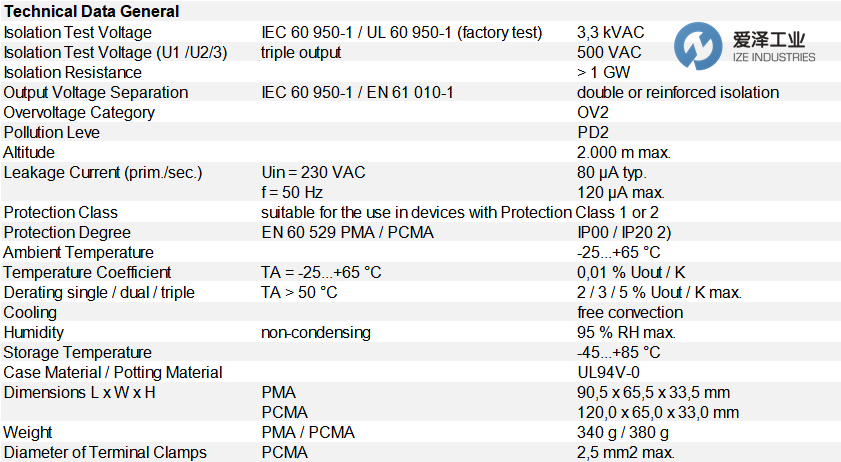Click the Protection Degree label
The image size is (841, 462).
tap(66, 232)
